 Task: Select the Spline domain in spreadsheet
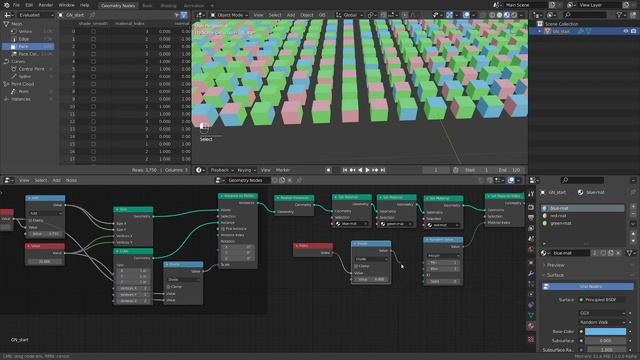[28, 76]
